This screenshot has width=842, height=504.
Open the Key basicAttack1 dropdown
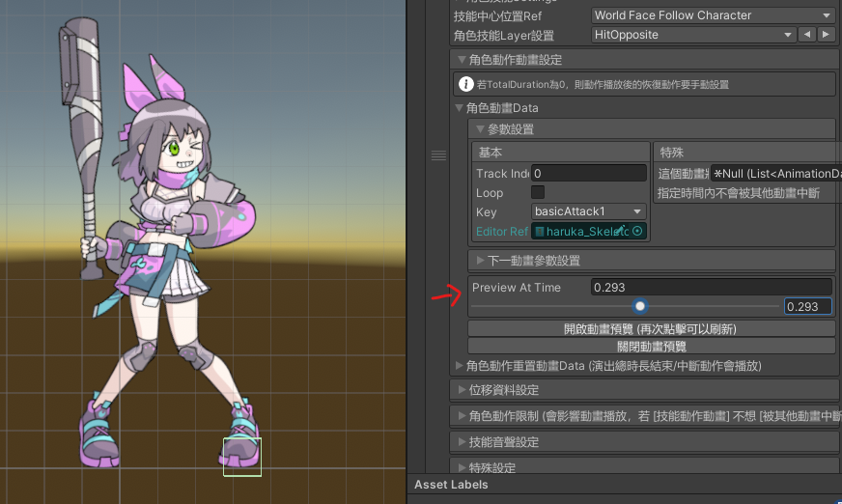pos(589,211)
